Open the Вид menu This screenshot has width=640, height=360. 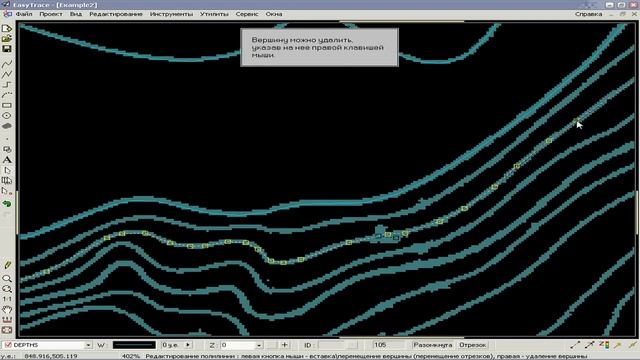coord(76,14)
